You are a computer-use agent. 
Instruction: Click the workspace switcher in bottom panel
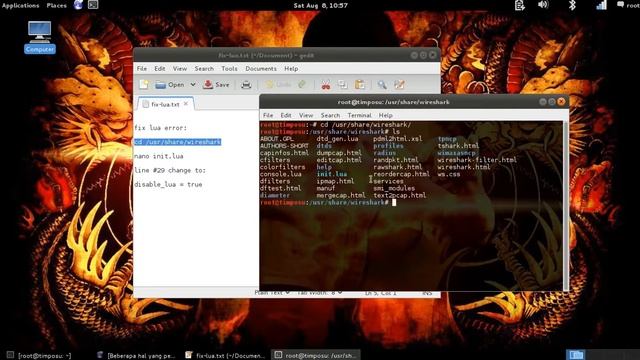[x=576, y=355]
